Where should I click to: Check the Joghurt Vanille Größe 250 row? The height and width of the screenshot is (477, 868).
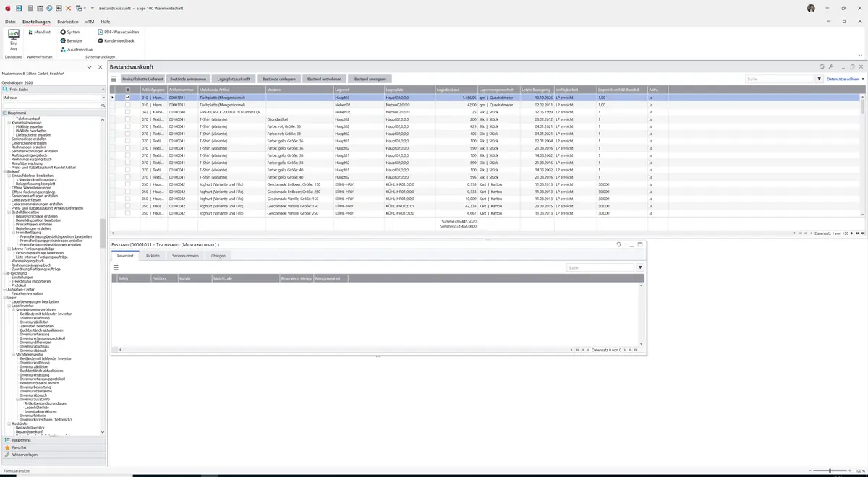[x=127, y=213]
